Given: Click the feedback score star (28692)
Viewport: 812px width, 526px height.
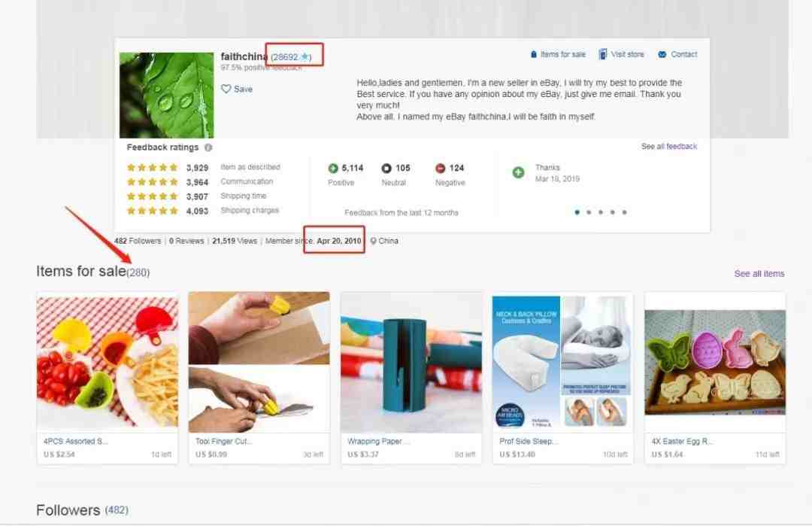Looking at the screenshot, I should [x=304, y=56].
